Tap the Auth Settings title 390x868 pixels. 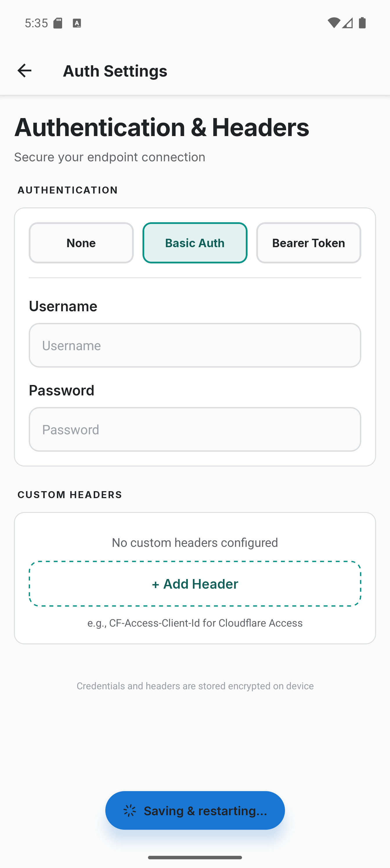click(x=115, y=70)
